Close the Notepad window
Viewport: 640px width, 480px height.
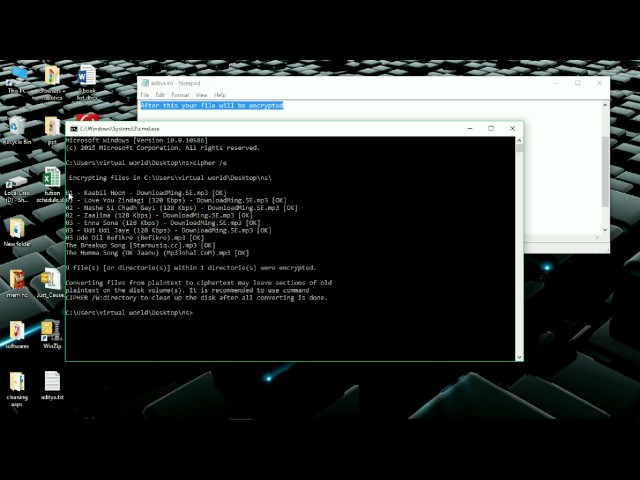(599, 83)
